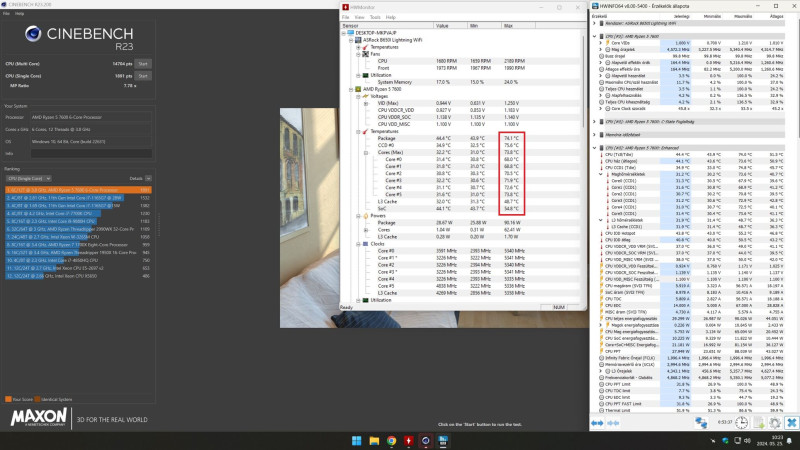Click the Clocks icon in HWMonitor tree
This screenshot has width=800, height=450.
coord(365,244)
